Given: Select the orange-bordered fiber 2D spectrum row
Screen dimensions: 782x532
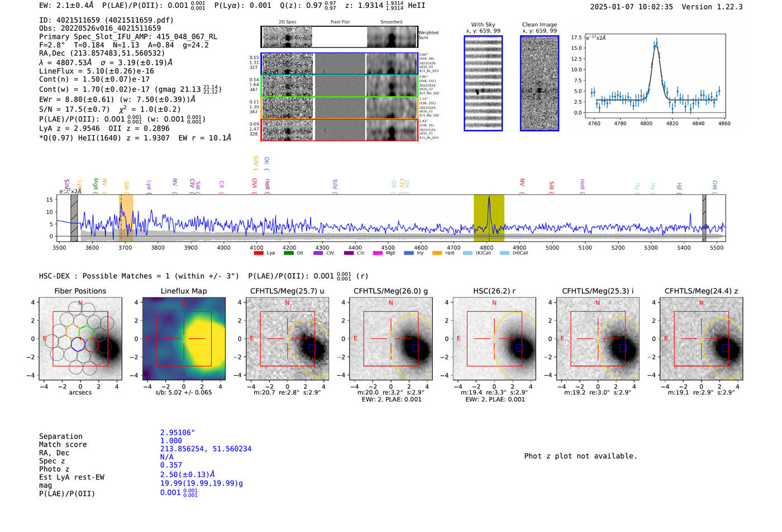Looking at the screenshot, I should (339, 107).
